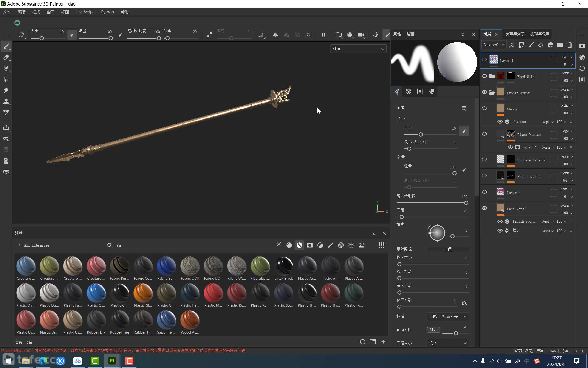The image size is (588, 368).
Task: Hide the Surface Details layer
Action: pyautogui.click(x=484, y=159)
